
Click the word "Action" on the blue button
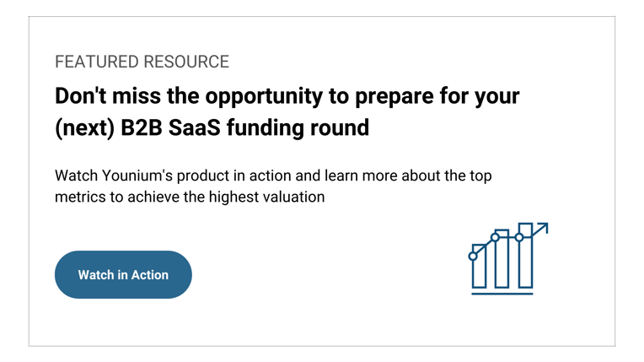click(x=150, y=274)
